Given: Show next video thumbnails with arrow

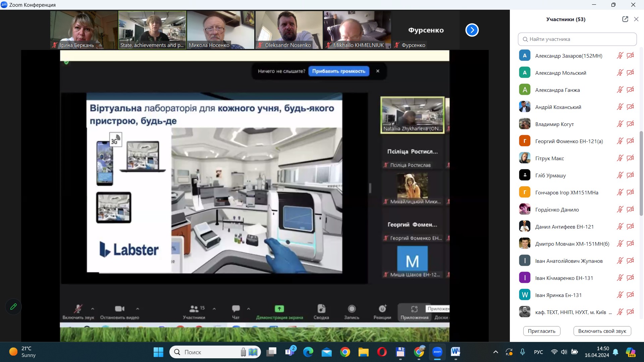Looking at the screenshot, I should point(472,30).
